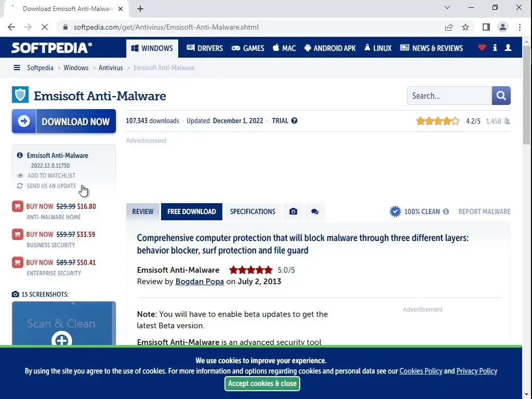
Task: Select the FREE DOWNLOAD tab
Action: point(192,212)
